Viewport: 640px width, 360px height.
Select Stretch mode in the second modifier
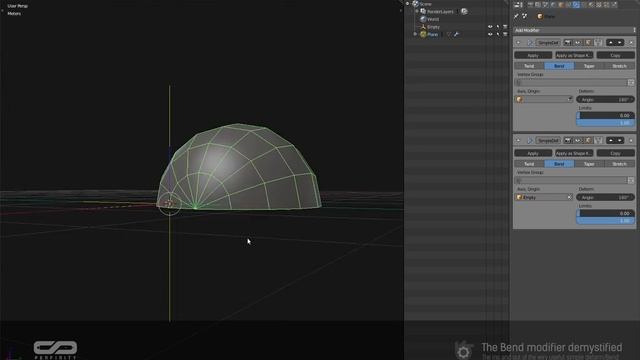coord(620,164)
